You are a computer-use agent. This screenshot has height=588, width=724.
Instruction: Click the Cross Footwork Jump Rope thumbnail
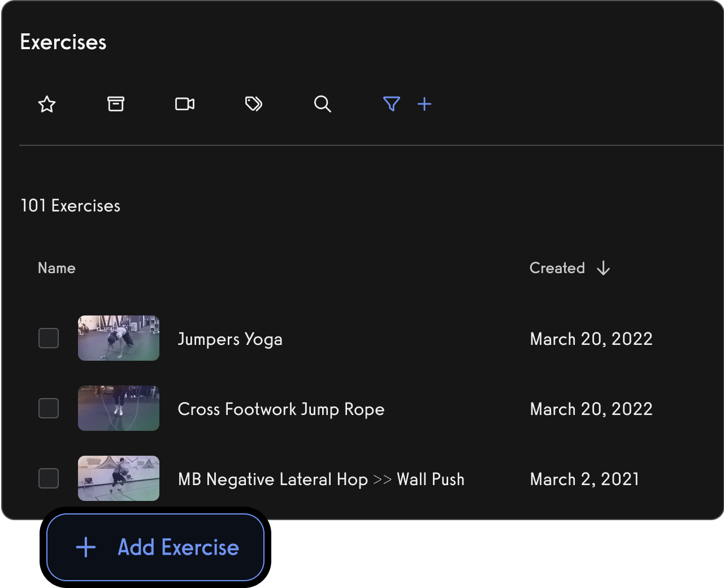[x=119, y=408]
